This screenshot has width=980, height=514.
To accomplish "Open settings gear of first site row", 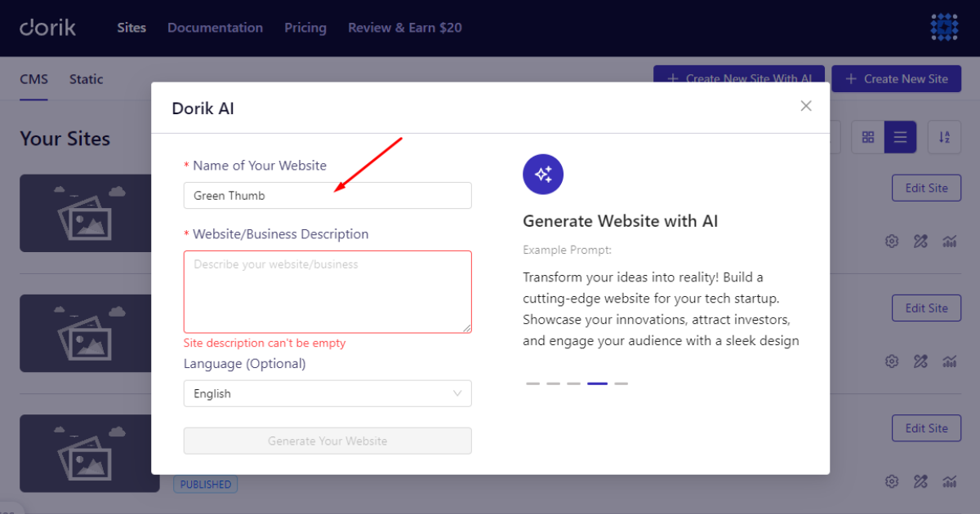I will click(x=892, y=241).
